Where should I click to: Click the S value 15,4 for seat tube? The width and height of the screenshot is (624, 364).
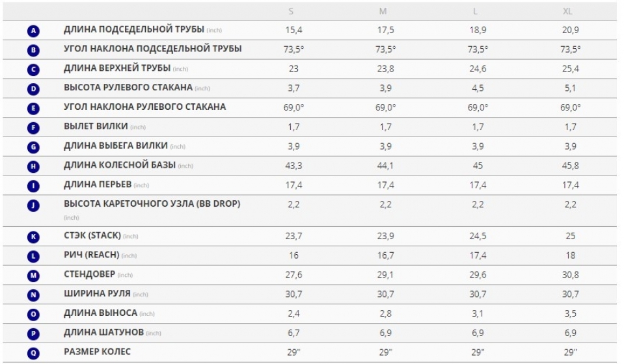pos(293,30)
